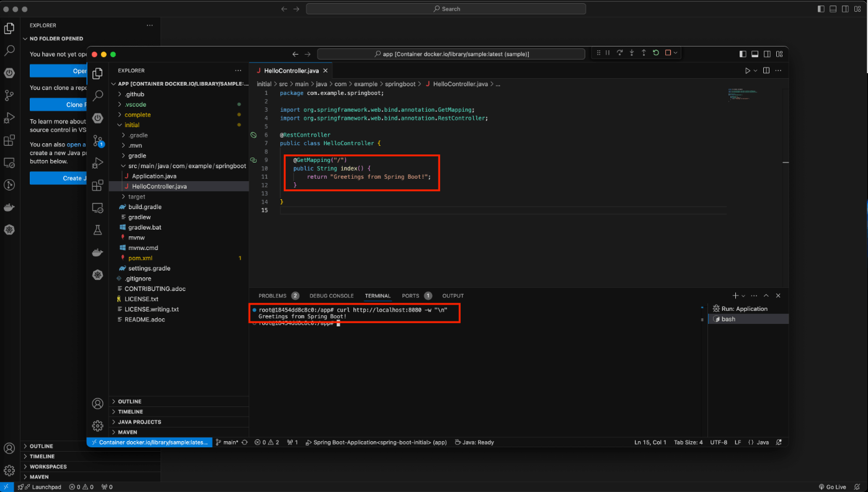Screen dimensions: 868x492
Task: Open Application.java in Explorer
Action: click(x=179, y=176)
